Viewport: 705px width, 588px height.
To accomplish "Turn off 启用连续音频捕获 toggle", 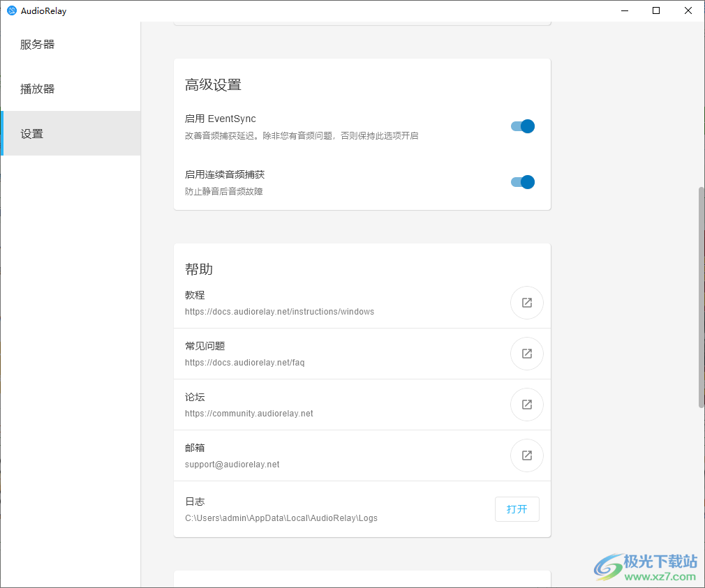I will tap(522, 182).
